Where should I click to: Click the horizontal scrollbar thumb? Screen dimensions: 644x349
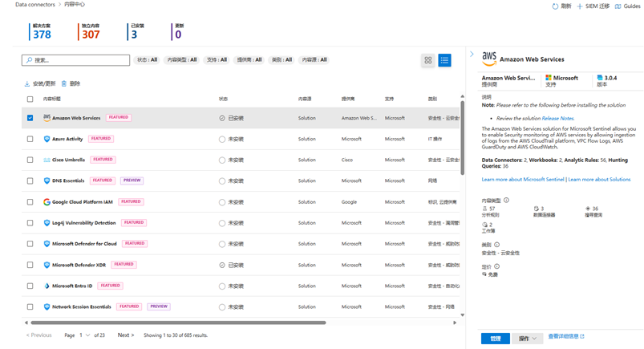178,323
